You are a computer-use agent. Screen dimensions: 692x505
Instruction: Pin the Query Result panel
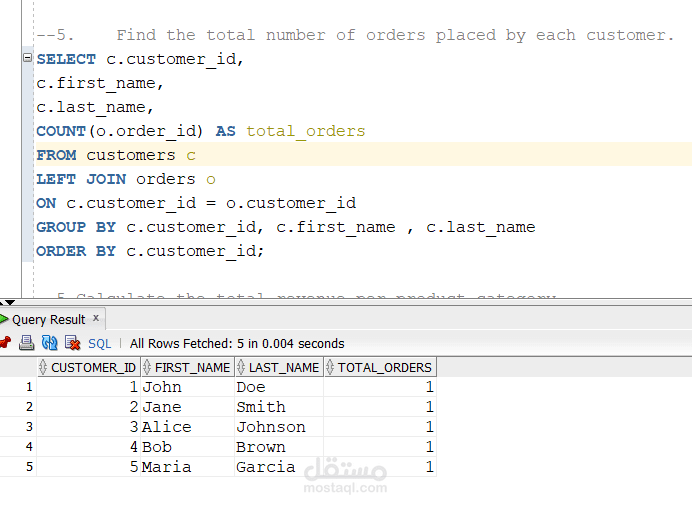tap(5, 343)
